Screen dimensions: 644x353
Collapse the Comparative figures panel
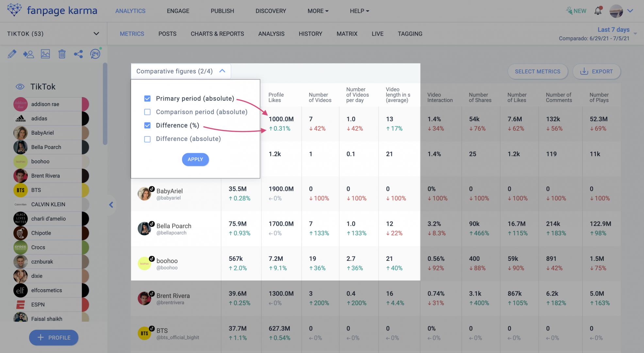(223, 71)
